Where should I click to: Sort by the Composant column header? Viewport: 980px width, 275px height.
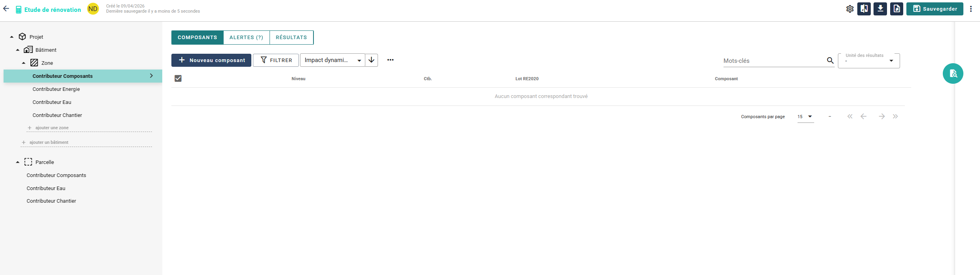click(726, 79)
